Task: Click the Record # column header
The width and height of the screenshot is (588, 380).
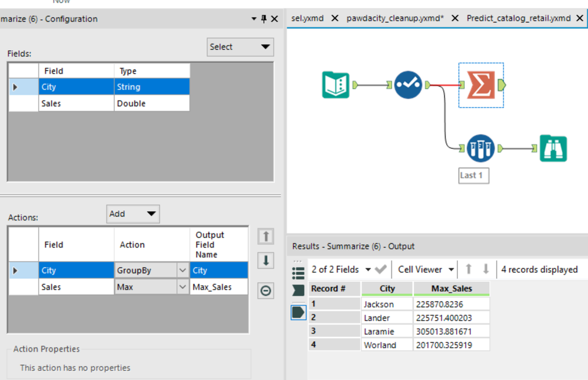Action: [334, 289]
